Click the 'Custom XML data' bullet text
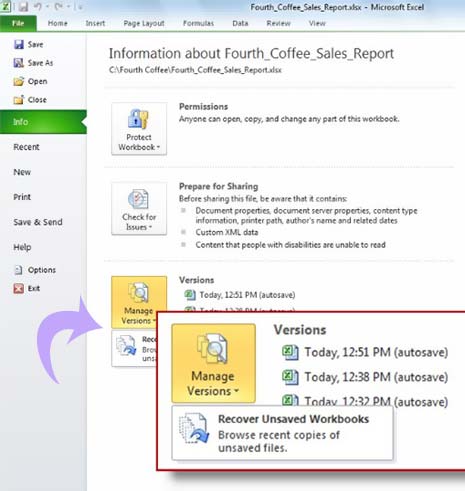 coord(227,232)
